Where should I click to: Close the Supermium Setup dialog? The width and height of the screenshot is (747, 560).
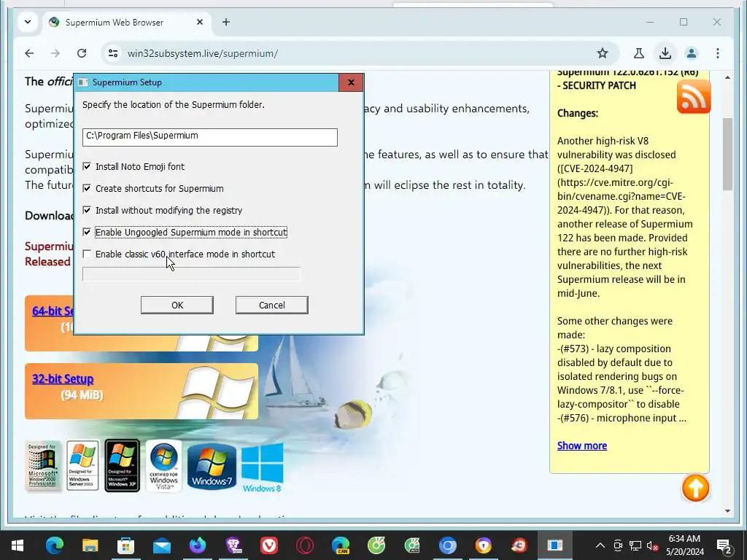pos(351,82)
